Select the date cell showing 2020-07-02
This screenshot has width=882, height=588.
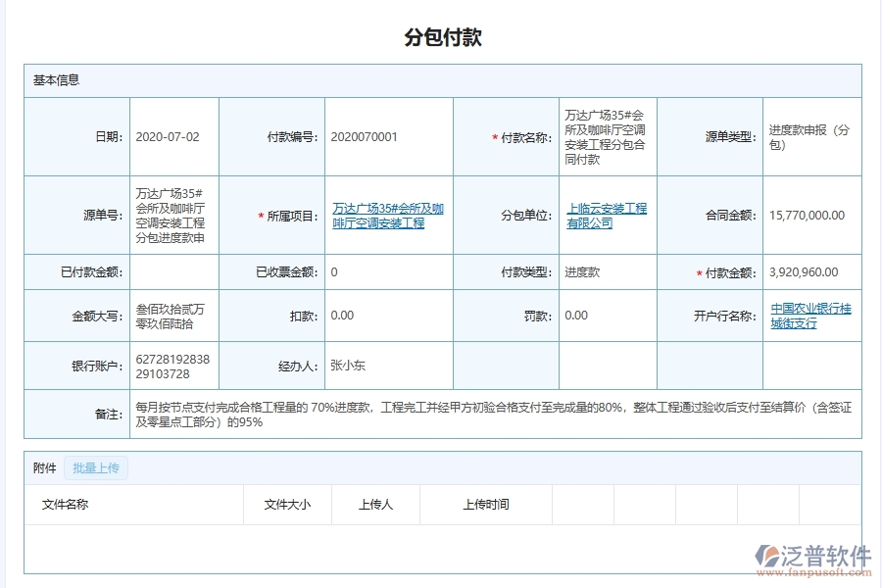pos(167,136)
